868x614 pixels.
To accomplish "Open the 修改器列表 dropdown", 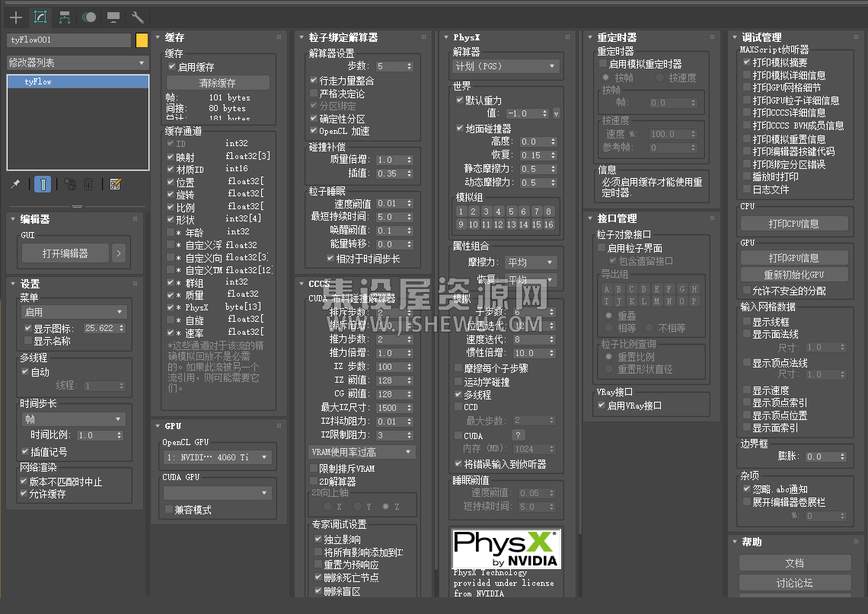I will [78, 62].
